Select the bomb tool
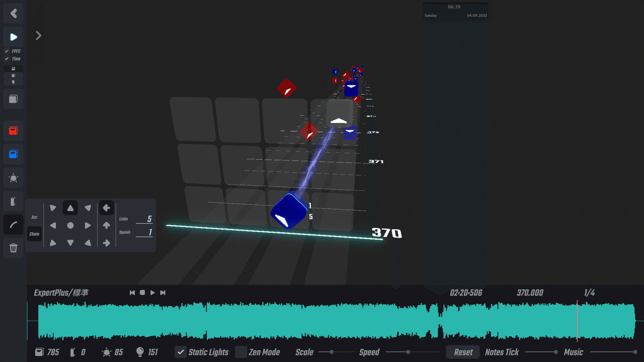The image size is (644, 362). pos(13,178)
